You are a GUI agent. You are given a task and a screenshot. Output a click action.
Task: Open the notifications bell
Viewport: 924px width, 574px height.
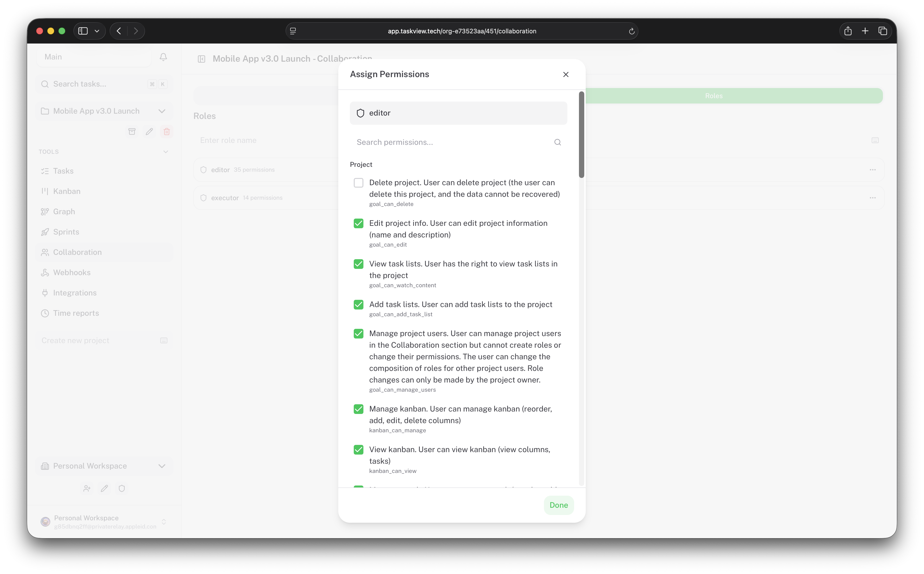click(163, 57)
